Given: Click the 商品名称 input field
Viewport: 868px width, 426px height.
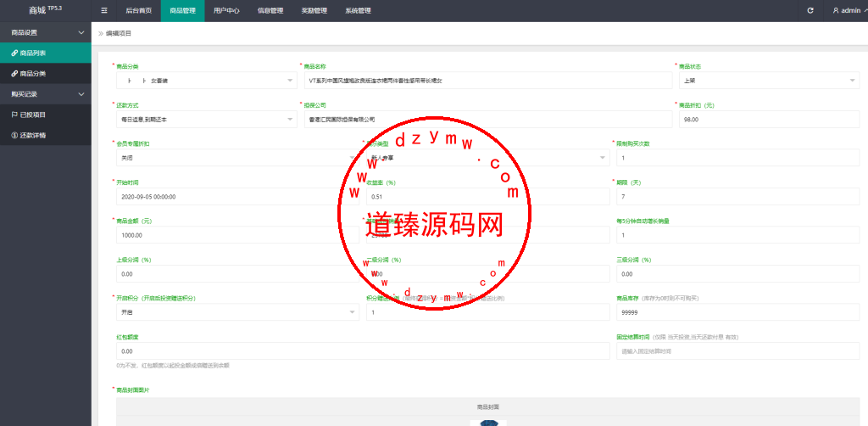Looking at the screenshot, I should click(488, 81).
